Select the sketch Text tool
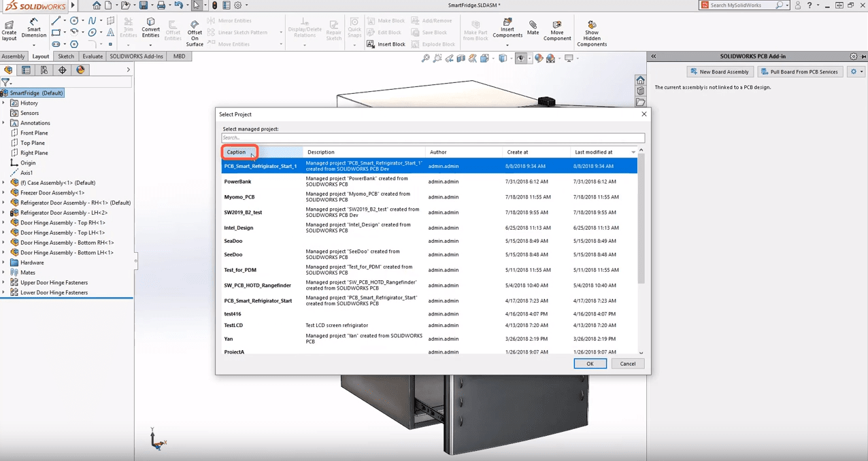The height and width of the screenshot is (461, 868). pos(110,33)
